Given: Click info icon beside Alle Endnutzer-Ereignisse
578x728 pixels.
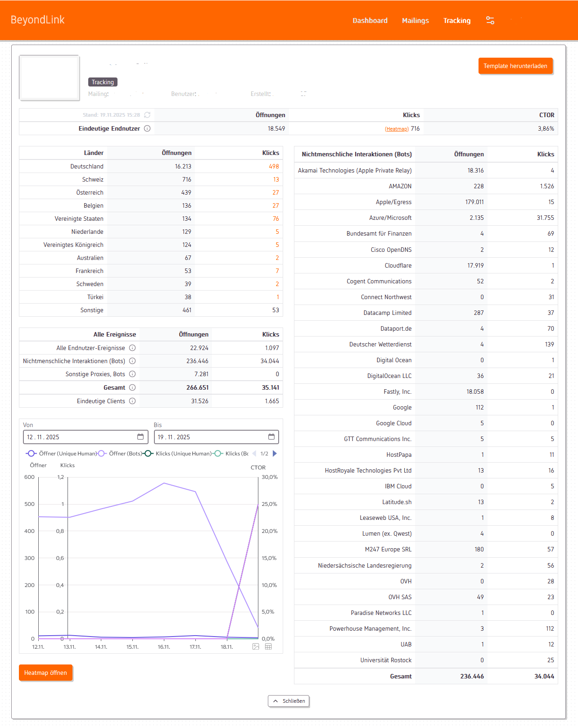Looking at the screenshot, I should click(x=132, y=348).
